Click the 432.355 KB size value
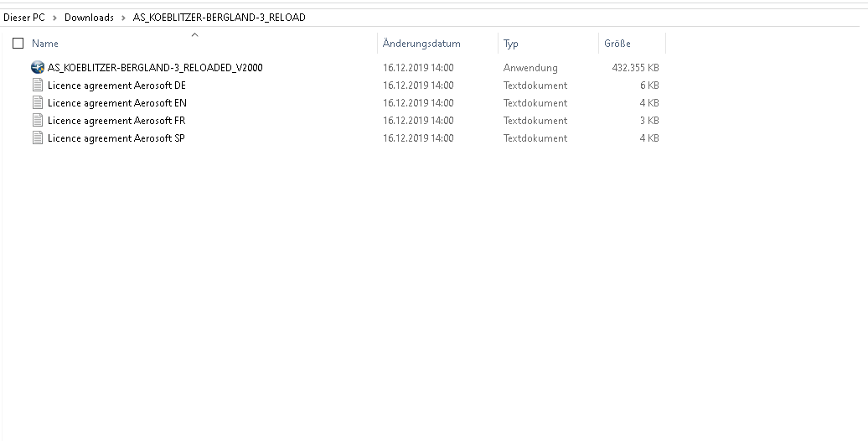Image resolution: width=868 pixels, height=441 pixels. tap(635, 68)
